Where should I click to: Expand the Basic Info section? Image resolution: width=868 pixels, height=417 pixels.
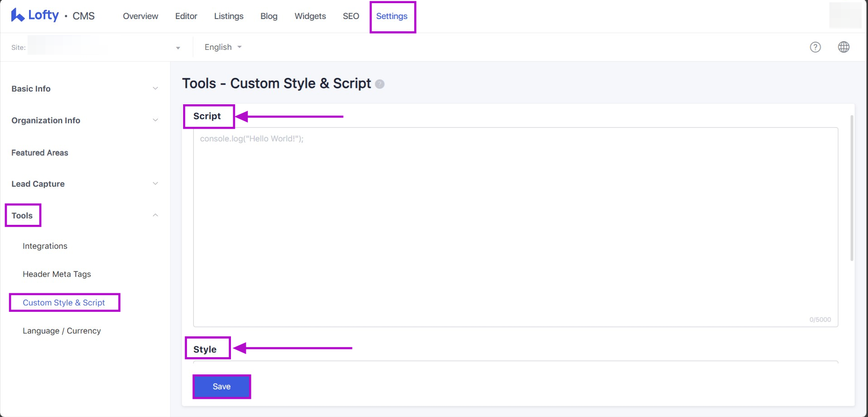155,88
